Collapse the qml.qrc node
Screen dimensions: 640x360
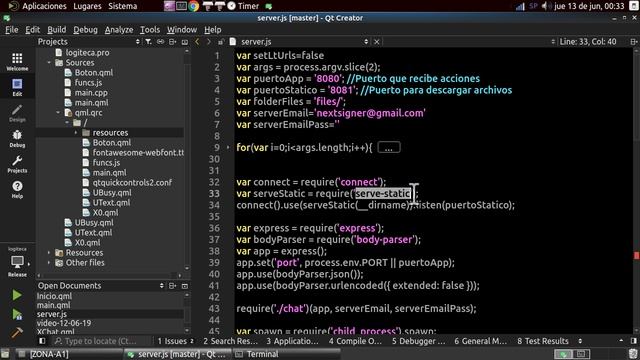pyautogui.click(x=58, y=113)
